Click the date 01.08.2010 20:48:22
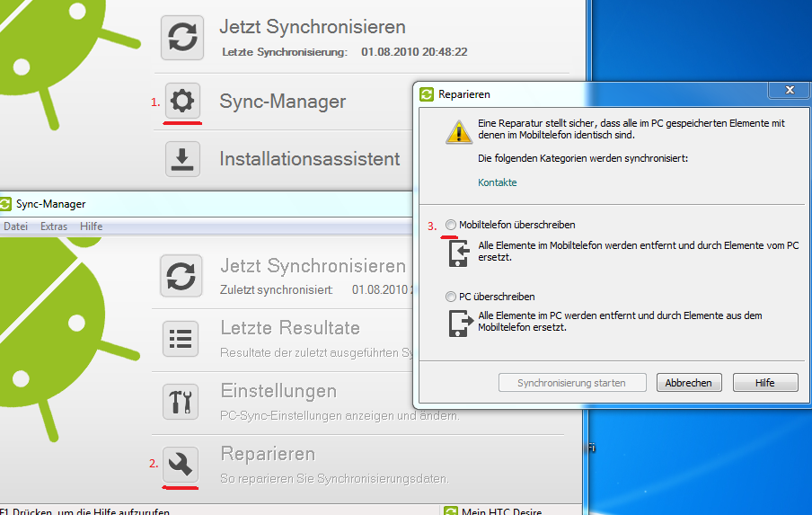Viewport: 812px width, 515px height. 414,52
